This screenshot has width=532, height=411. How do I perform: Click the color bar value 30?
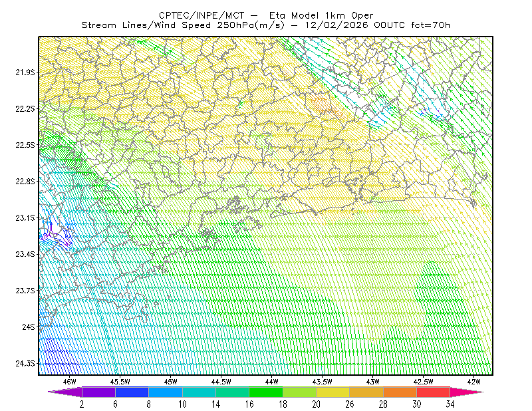[417, 404]
